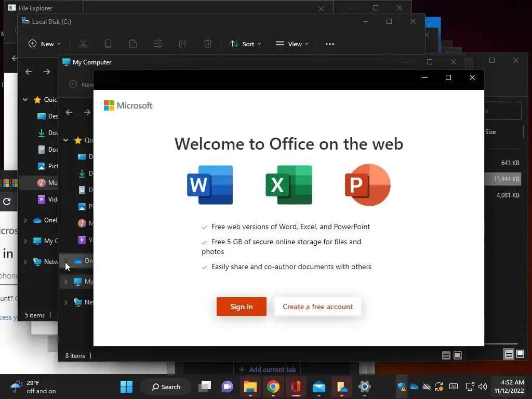Open See more ellipsis in Local Disk toolbar
Screen dimensions: 532x399
click(x=330, y=44)
